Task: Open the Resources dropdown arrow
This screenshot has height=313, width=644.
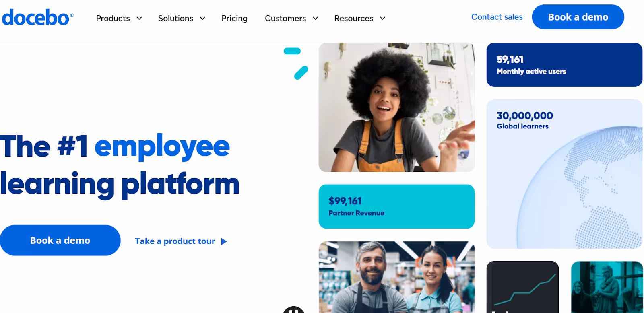Action: (383, 19)
